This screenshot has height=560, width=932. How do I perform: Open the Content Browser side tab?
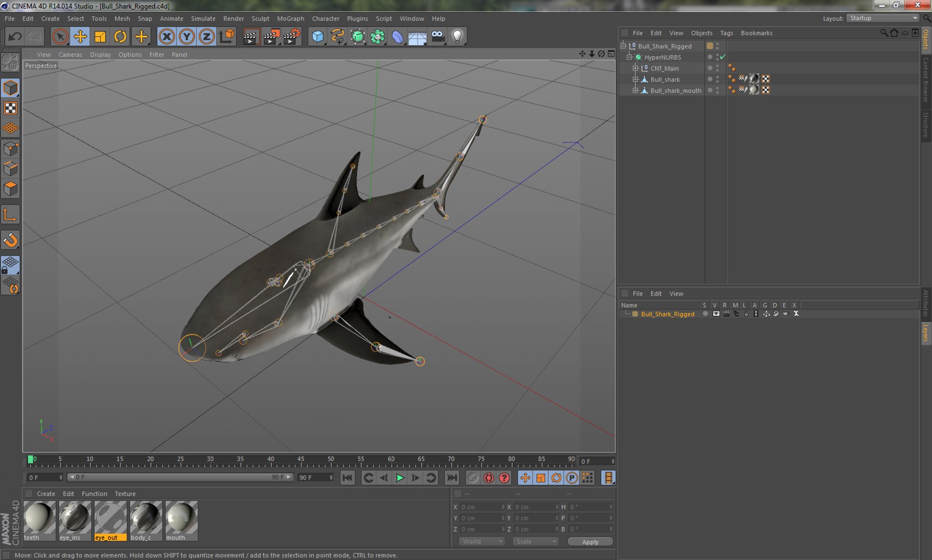tap(926, 79)
